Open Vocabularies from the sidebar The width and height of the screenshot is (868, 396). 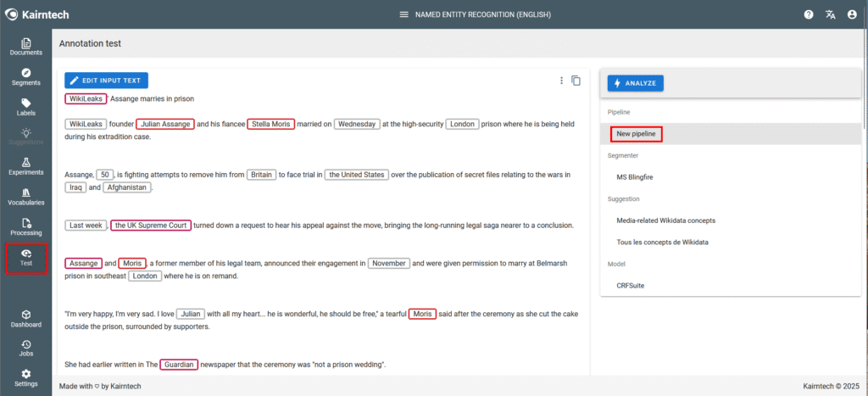coord(26,197)
